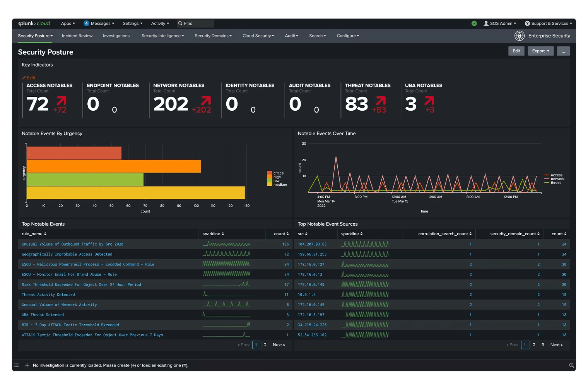
Task: Click the search magnifier in the Find bar
Action: pos(181,23)
